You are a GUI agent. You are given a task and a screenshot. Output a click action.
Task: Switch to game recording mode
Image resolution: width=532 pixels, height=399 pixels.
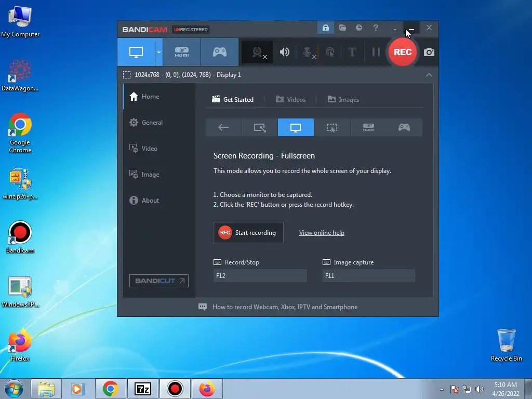[220, 52]
